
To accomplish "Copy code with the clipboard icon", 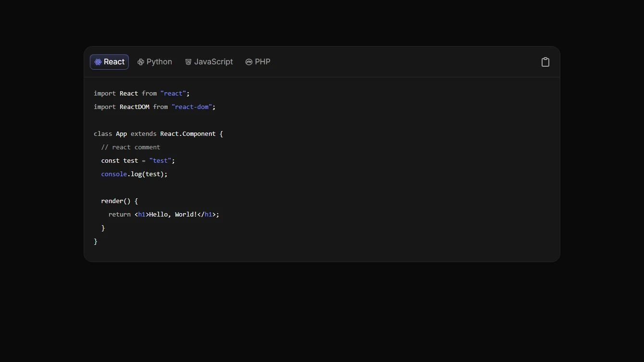I will (545, 62).
